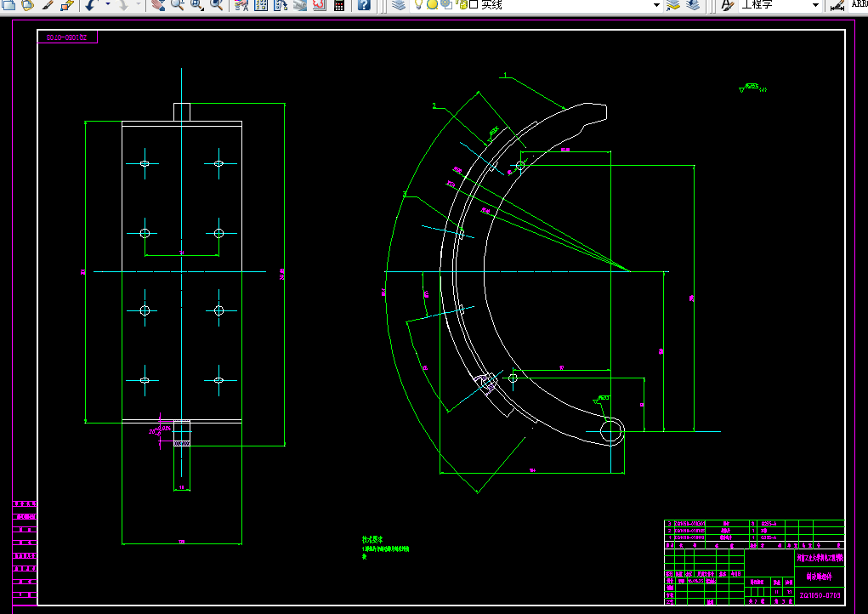Screen dimensions: 868x614
Task: Open the Sheet Set Manager icon
Action: click(x=300, y=5)
